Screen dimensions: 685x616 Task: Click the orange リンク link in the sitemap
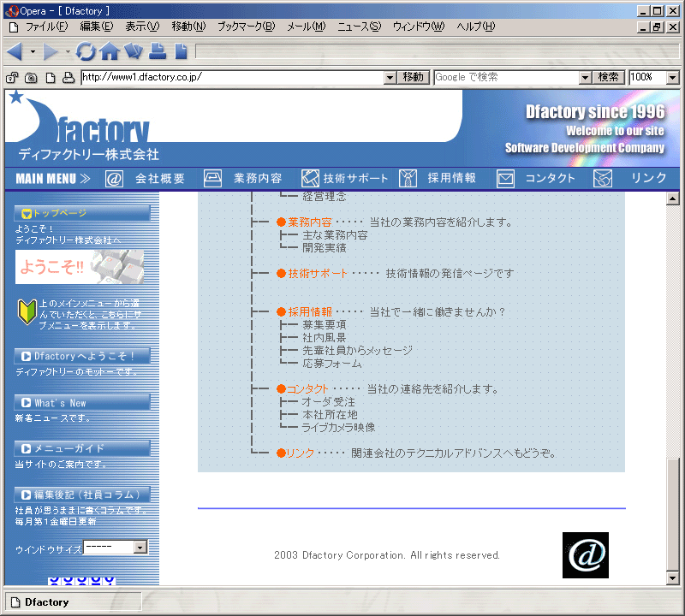301,453
